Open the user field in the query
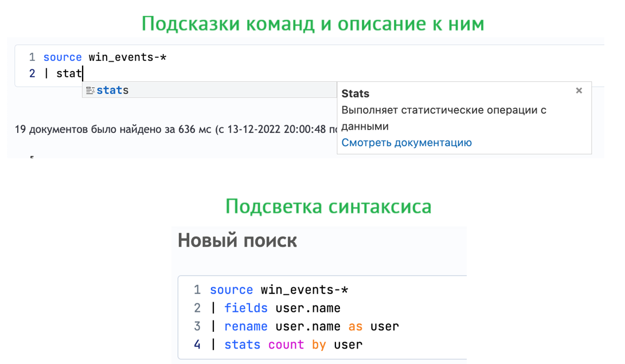Viewport: 625px width, 364px height. tap(347, 345)
